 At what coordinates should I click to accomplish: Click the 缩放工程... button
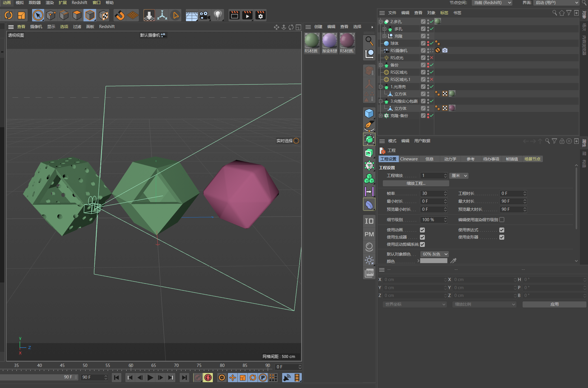tap(416, 183)
